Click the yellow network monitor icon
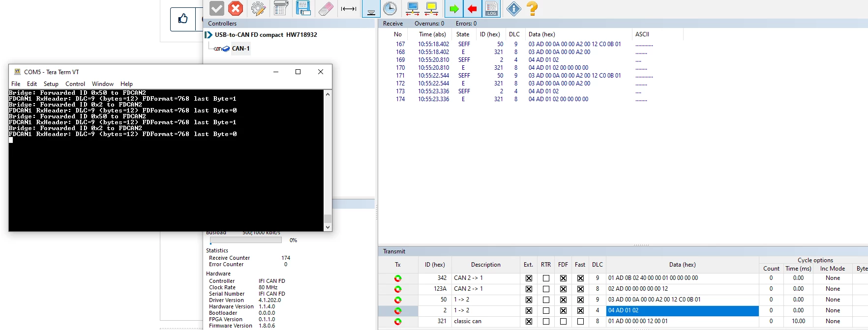 [x=432, y=8]
